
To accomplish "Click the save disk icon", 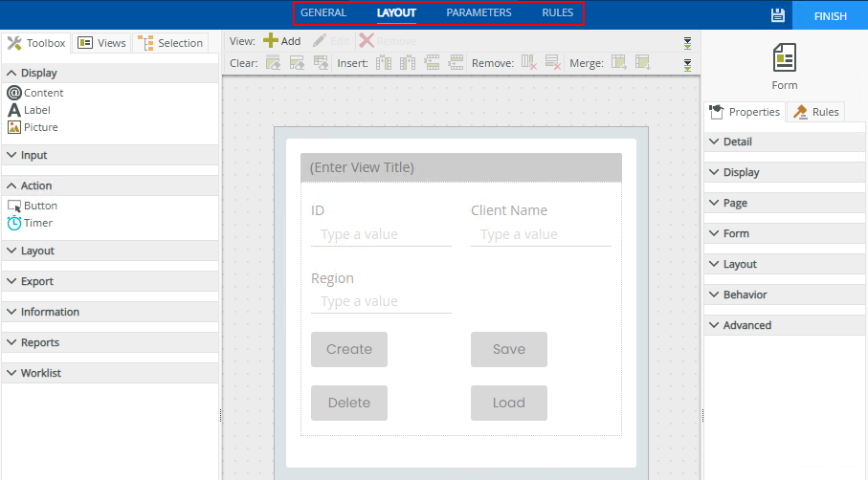I will coord(777,14).
